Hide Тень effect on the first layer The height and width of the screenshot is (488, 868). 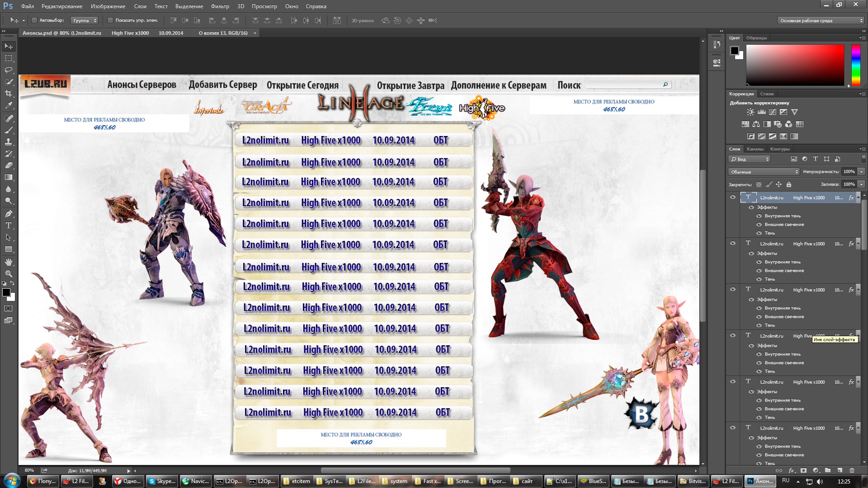pos(759,233)
